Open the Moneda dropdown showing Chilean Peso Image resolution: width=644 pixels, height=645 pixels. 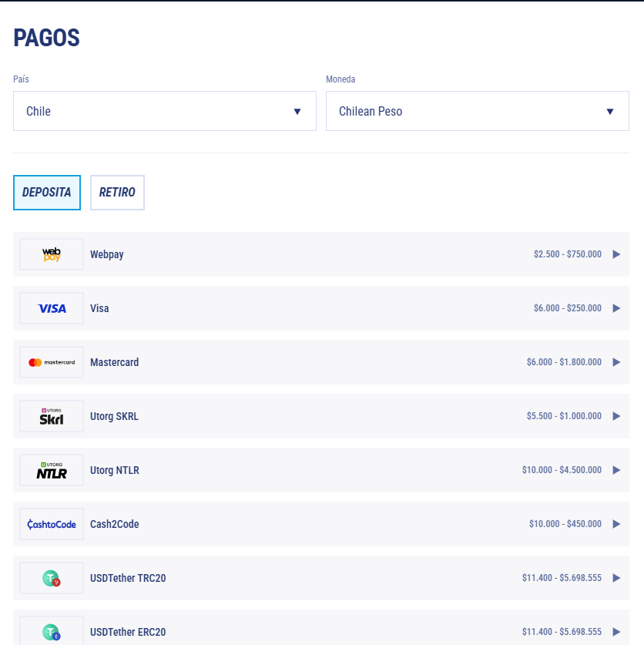tap(478, 111)
